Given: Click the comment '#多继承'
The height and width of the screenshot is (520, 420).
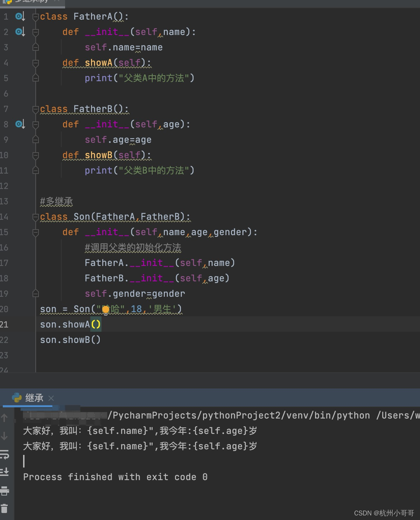Looking at the screenshot, I should click(56, 201).
